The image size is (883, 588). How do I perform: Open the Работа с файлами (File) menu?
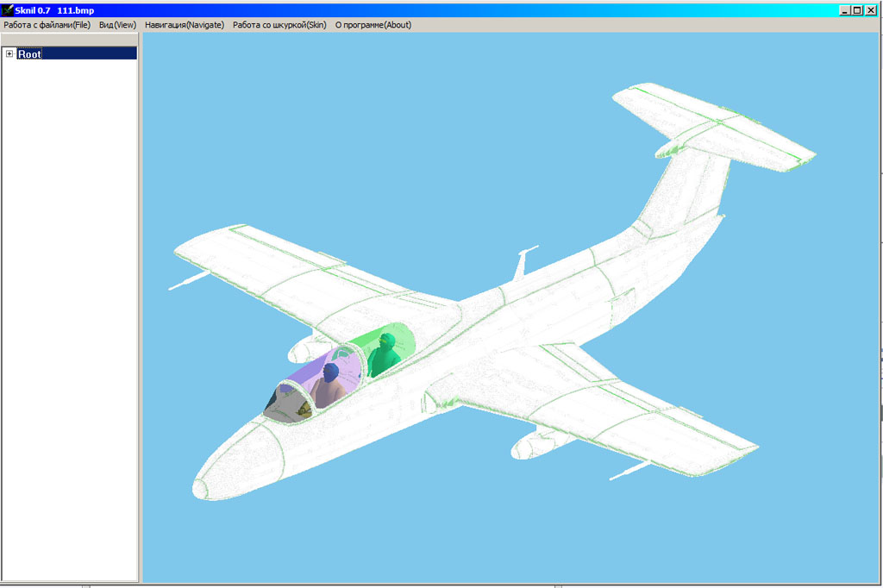[x=47, y=25]
